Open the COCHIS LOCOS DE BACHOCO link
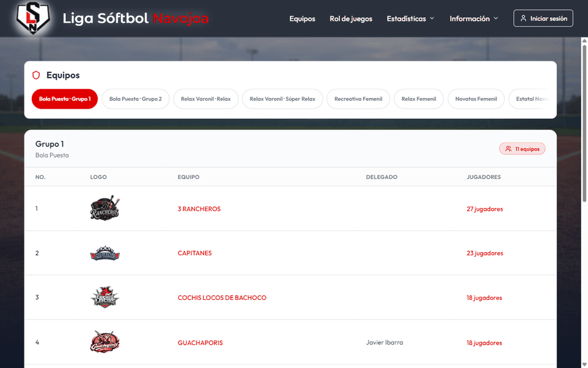Image resolution: width=588 pixels, height=368 pixels. [222, 298]
